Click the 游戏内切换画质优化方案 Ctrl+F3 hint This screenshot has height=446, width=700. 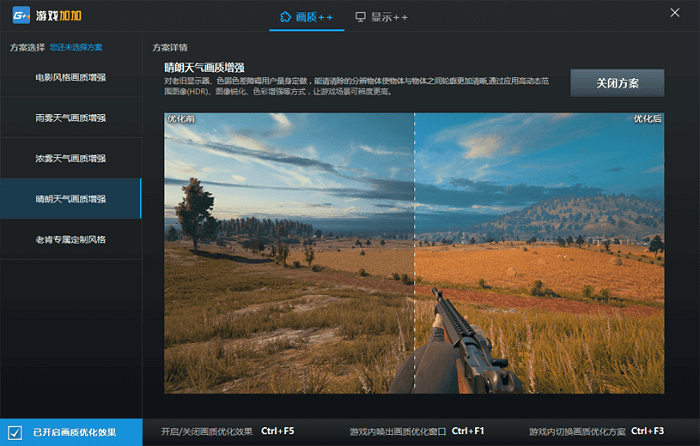coord(596,431)
